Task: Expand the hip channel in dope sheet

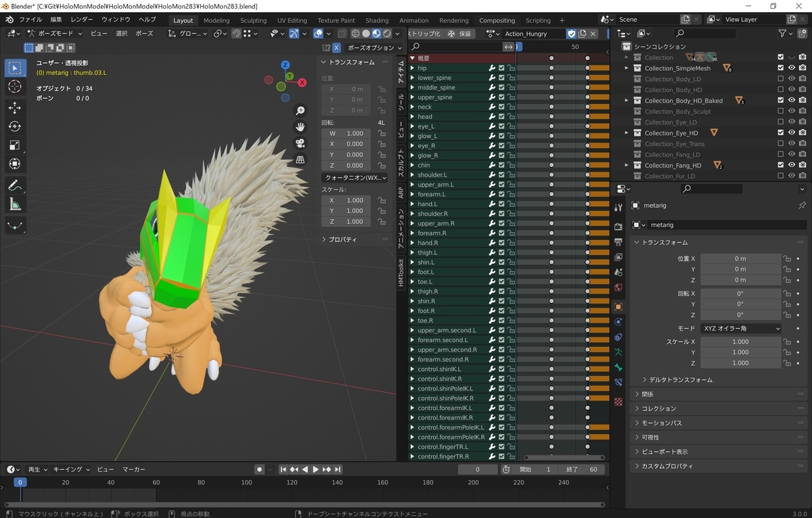Action: coord(413,68)
